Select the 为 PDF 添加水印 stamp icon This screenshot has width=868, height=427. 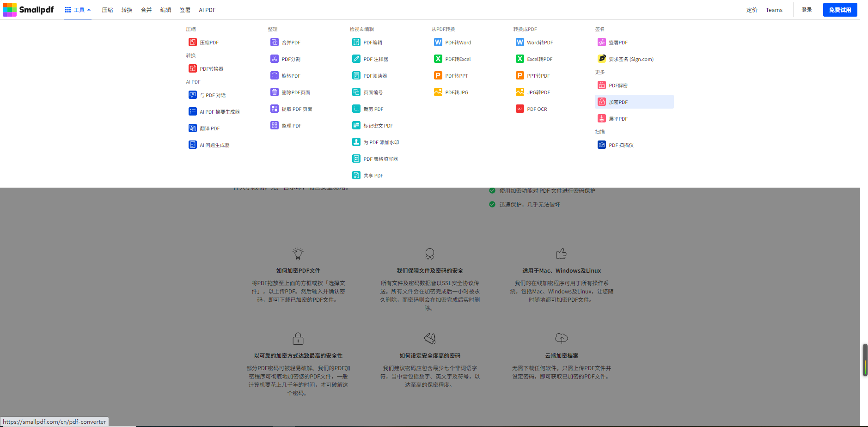pyautogui.click(x=356, y=142)
